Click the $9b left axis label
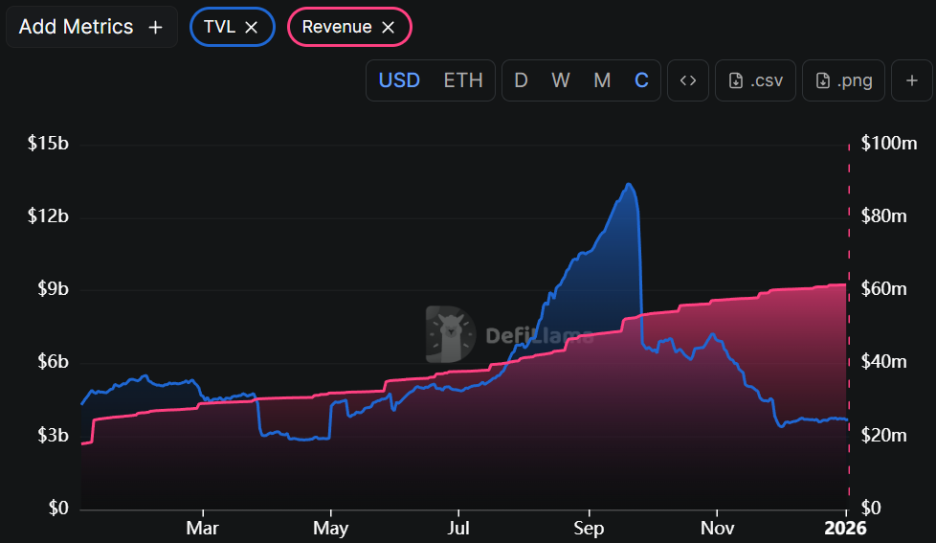The width and height of the screenshot is (936, 543). [53, 289]
